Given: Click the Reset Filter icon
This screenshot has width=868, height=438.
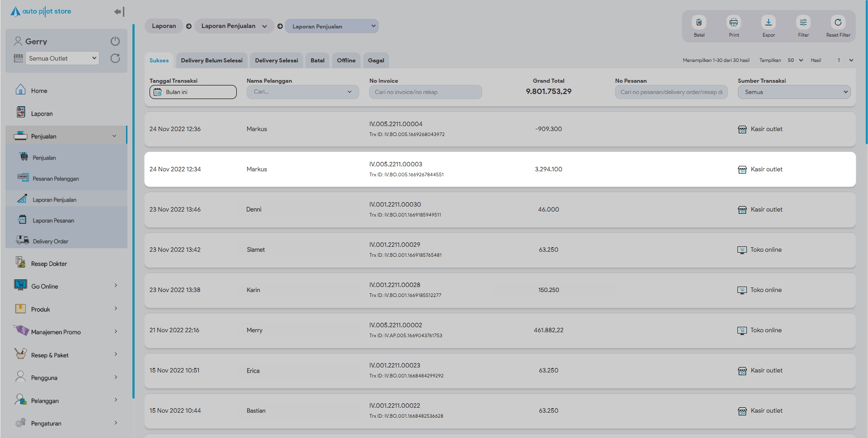Looking at the screenshot, I should 838,23.
